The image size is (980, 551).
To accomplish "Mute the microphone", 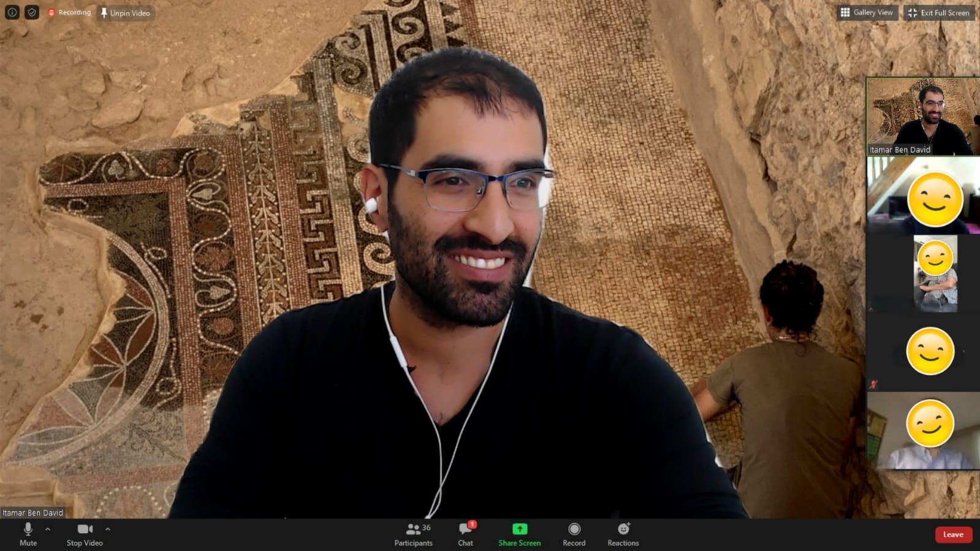I will coord(28,534).
